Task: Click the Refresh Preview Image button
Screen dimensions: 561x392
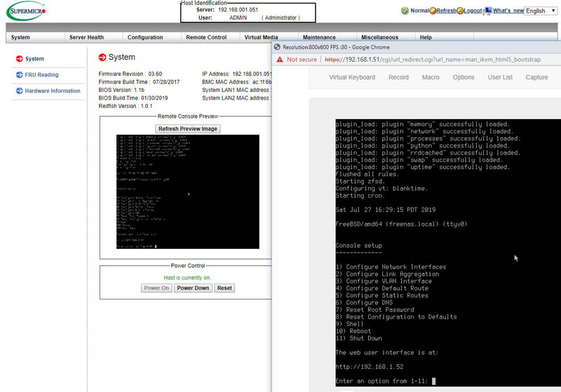Action: (x=189, y=129)
